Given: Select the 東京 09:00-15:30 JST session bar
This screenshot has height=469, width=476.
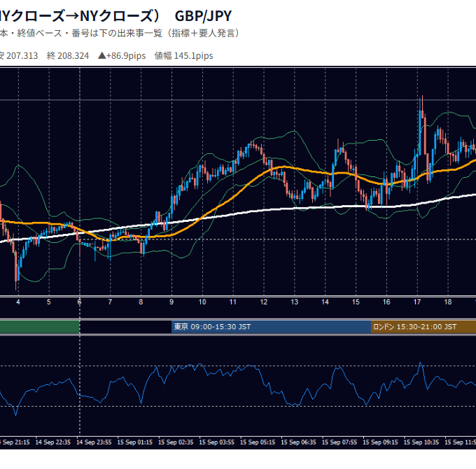Looking at the screenshot, I should click(271, 327).
